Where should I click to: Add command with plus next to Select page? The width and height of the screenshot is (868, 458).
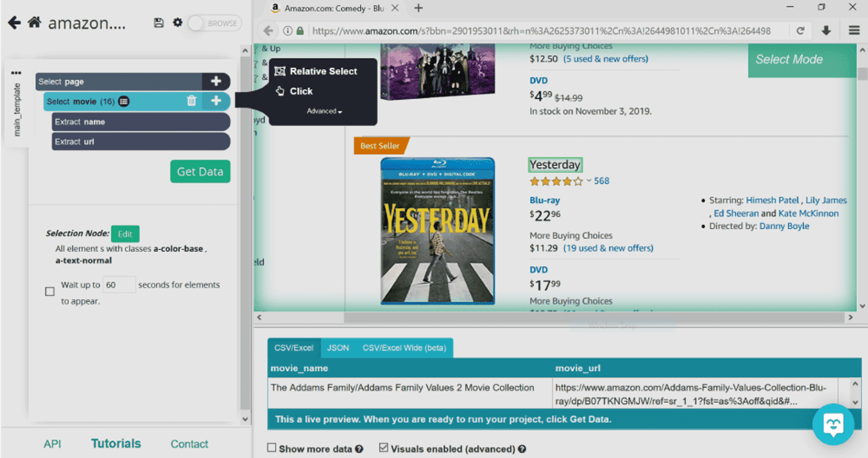click(216, 82)
